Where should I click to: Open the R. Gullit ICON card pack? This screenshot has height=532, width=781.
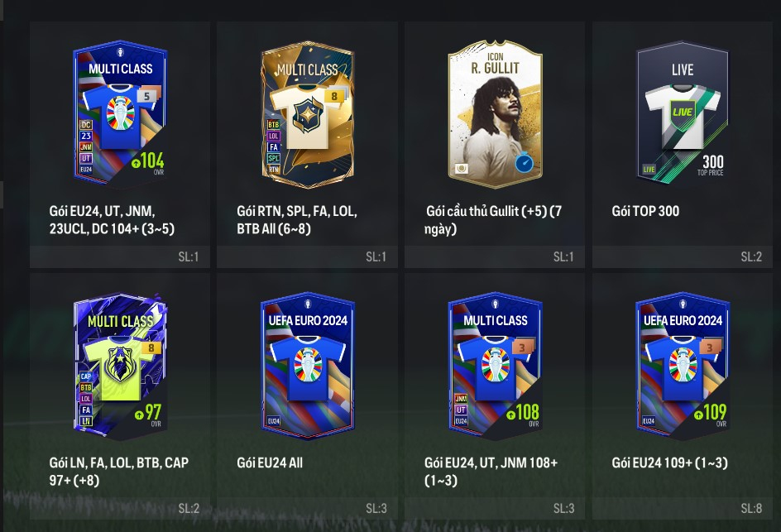[495, 114]
